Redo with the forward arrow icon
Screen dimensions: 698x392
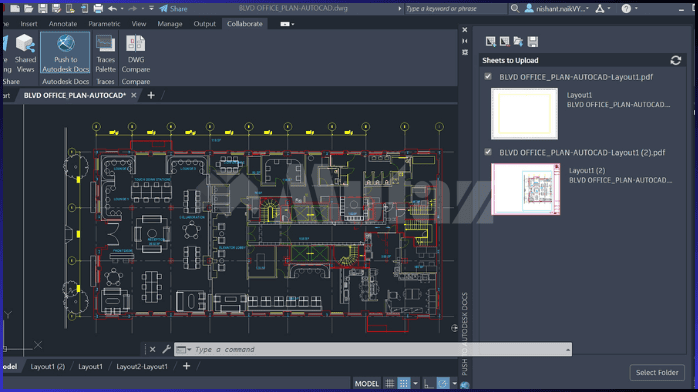(132, 8)
